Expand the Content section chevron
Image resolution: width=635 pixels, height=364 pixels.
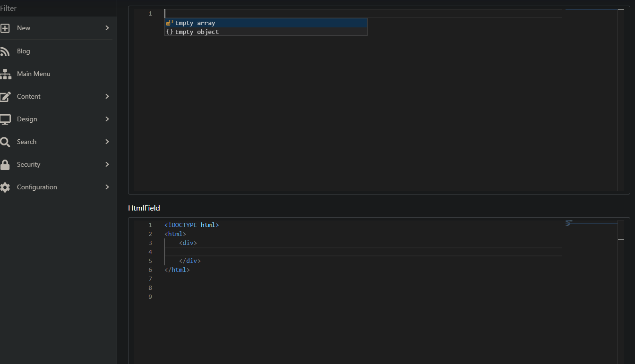tap(107, 96)
